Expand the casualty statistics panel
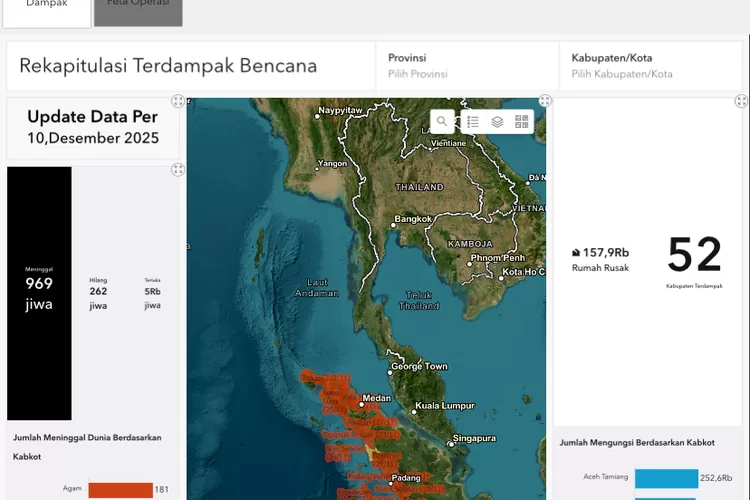Screen dimensions: 750x500 click(x=178, y=169)
